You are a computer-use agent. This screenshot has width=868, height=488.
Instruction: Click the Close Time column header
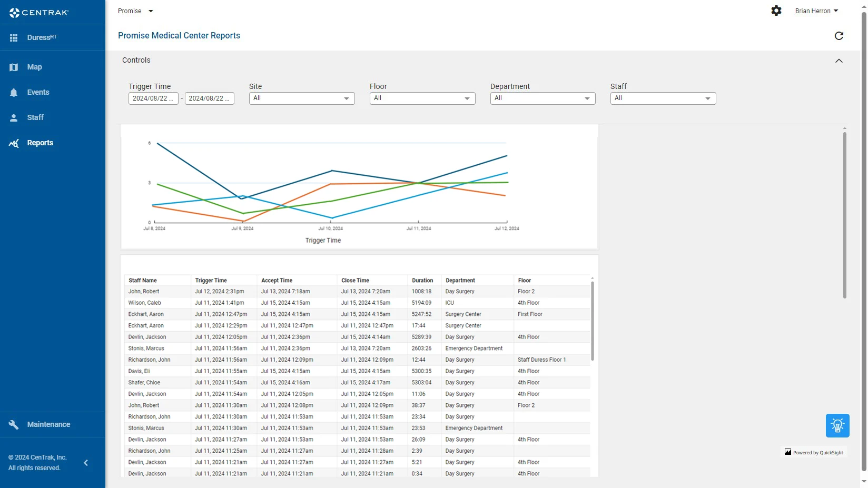355,281
